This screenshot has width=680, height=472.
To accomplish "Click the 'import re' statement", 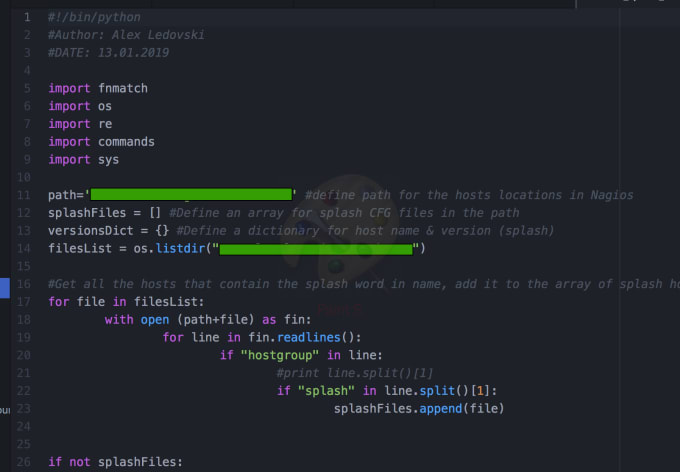I will tap(80, 124).
